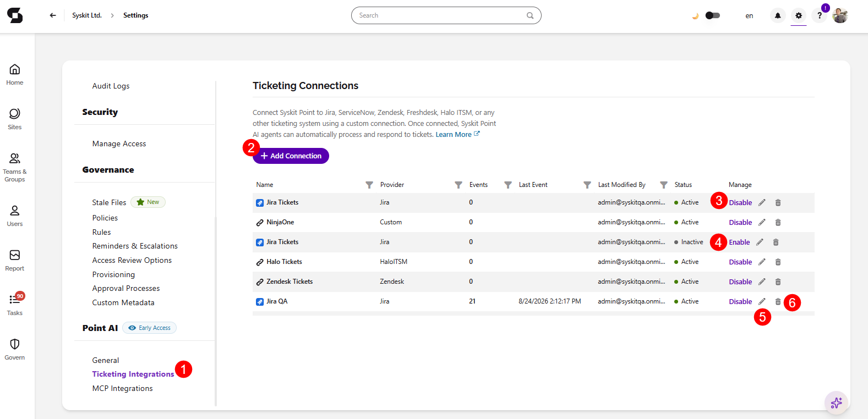Open the Report section in sidebar
The width and height of the screenshot is (868, 419).
pos(15,261)
